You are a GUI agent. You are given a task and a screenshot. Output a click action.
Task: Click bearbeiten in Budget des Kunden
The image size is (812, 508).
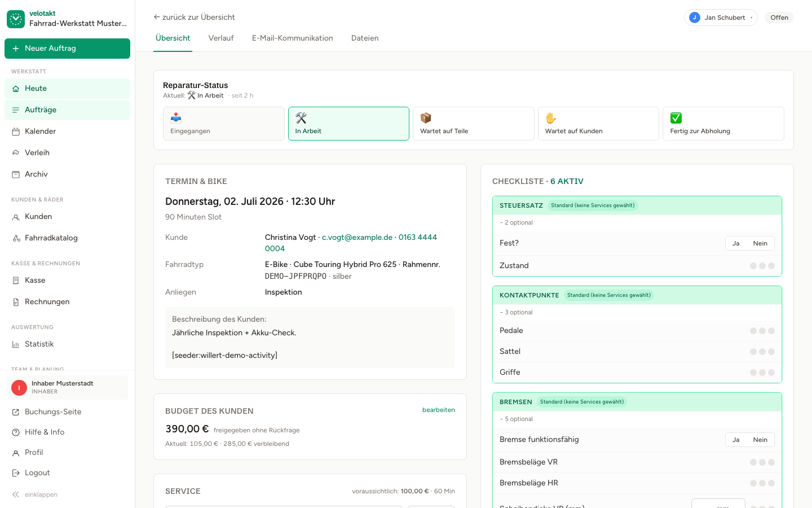pyautogui.click(x=439, y=410)
